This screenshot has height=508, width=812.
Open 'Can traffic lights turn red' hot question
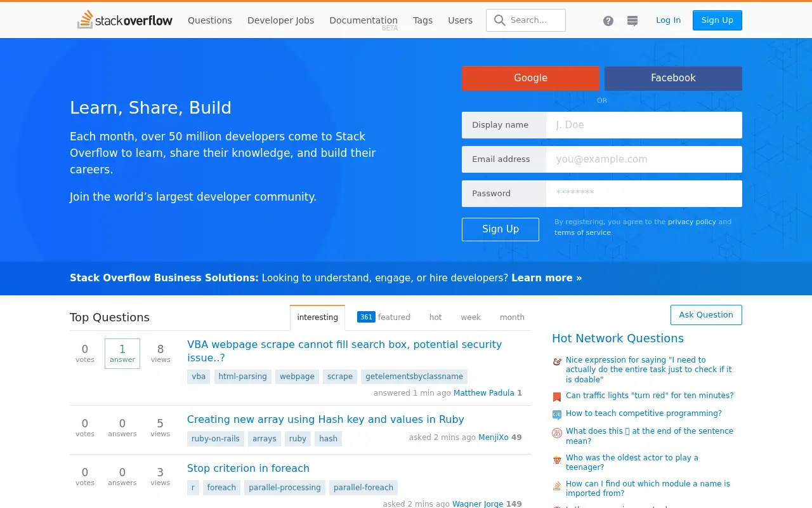[x=650, y=396]
